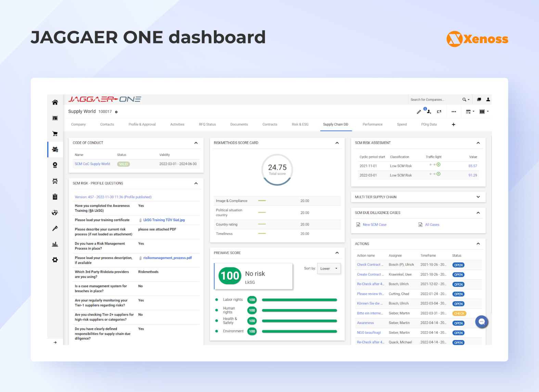Open the bar chart analytics sidebar icon

tap(55, 244)
